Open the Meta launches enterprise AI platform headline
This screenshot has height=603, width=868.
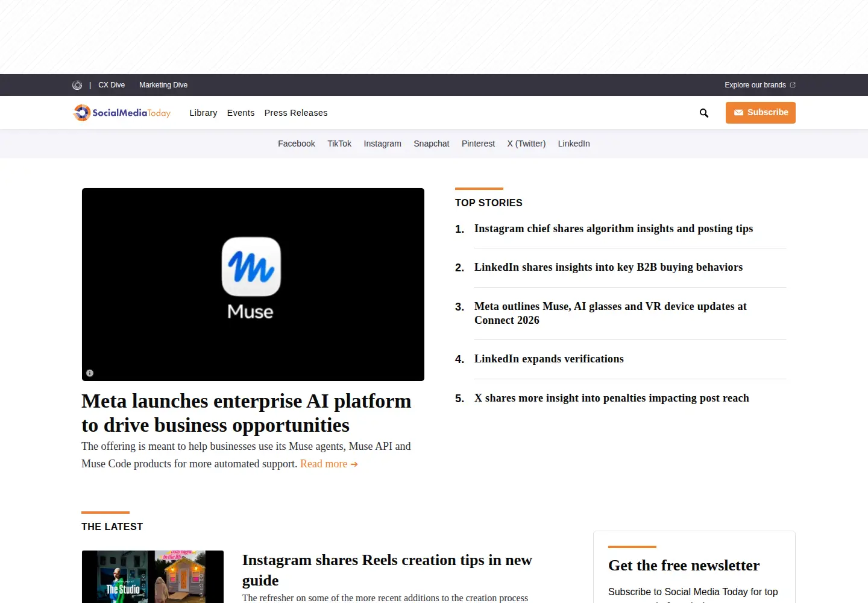(x=247, y=413)
